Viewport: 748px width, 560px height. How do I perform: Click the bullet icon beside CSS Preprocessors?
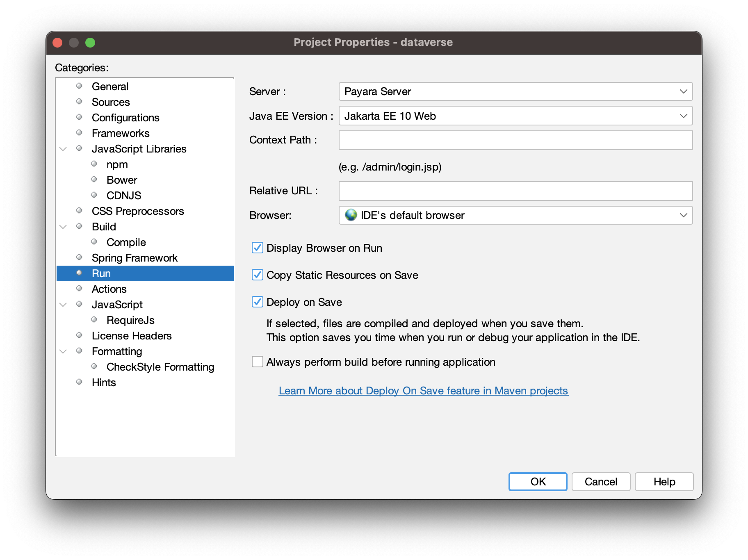(x=79, y=211)
